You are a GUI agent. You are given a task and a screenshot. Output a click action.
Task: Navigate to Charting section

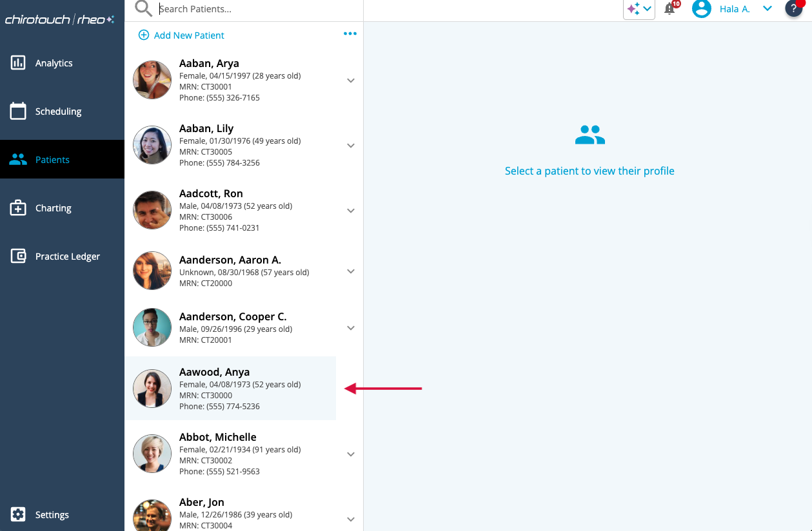(x=53, y=208)
